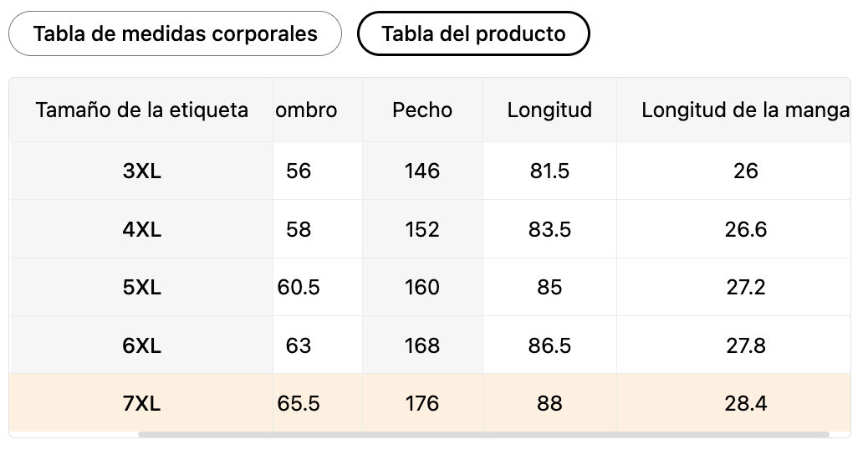Click the 27.8 sleeve value for 6XL

[x=746, y=346]
